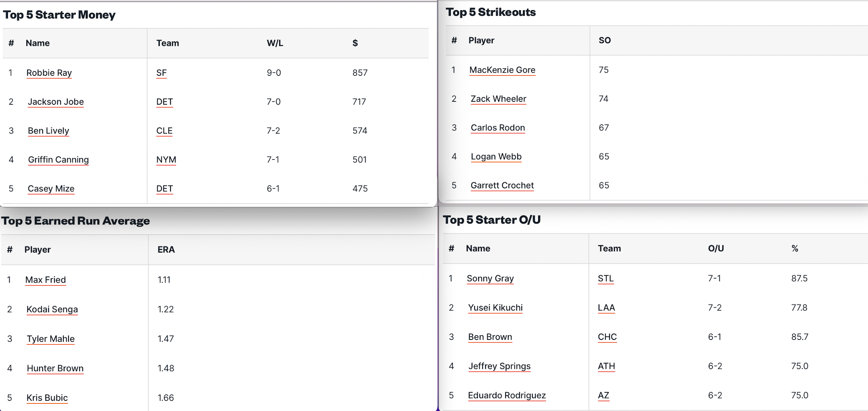This screenshot has height=411, width=868.
Task: Click the ATH team link
Action: pyautogui.click(x=606, y=366)
